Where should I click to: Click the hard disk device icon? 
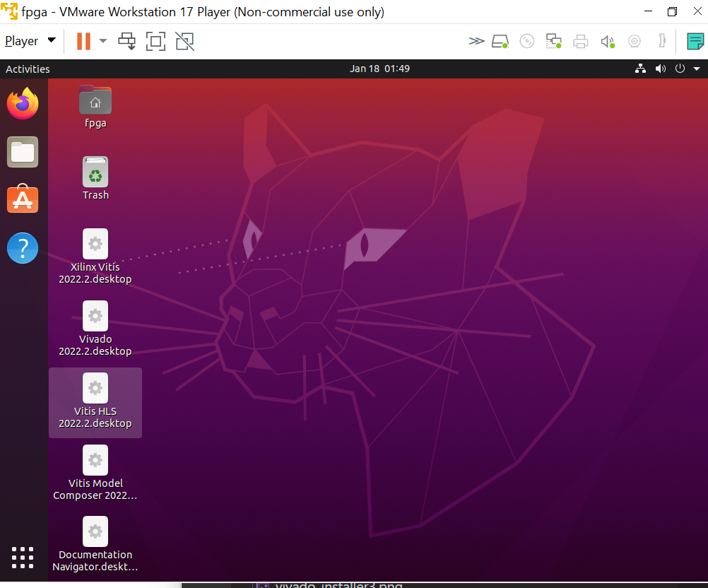[x=500, y=41]
